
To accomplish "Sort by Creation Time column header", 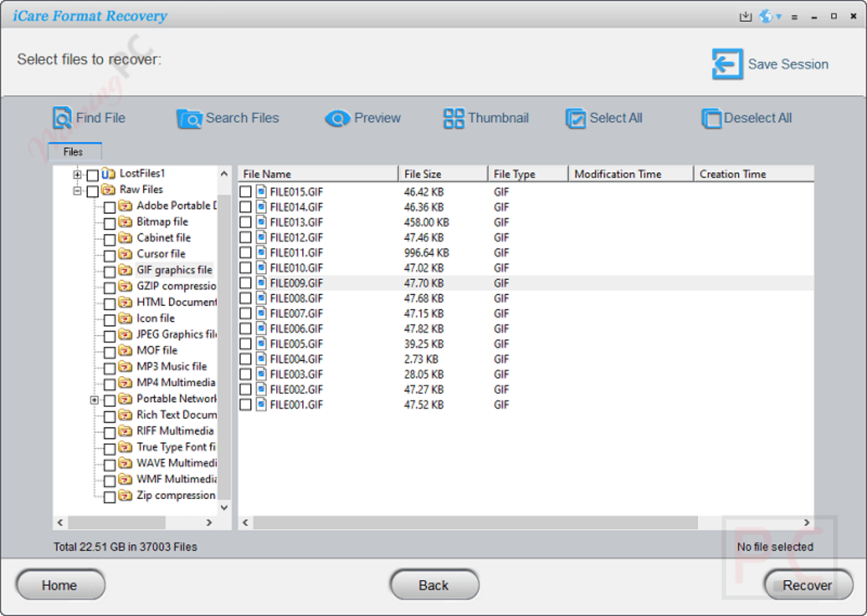I will [754, 174].
